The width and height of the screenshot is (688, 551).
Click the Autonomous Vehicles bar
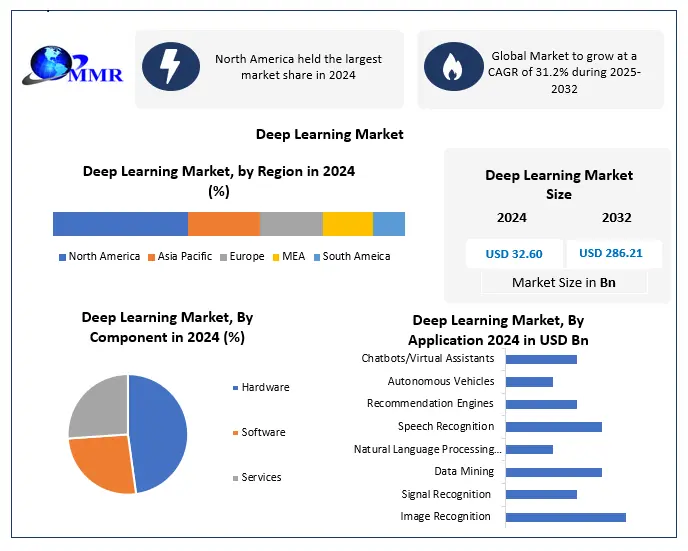[x=529, y=382]
